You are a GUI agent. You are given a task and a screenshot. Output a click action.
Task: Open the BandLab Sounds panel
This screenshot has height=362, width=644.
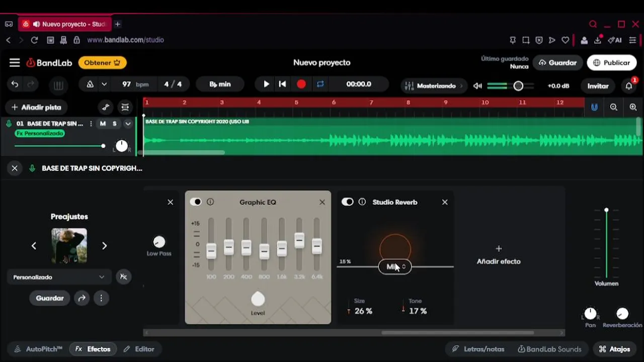[549, 349]
